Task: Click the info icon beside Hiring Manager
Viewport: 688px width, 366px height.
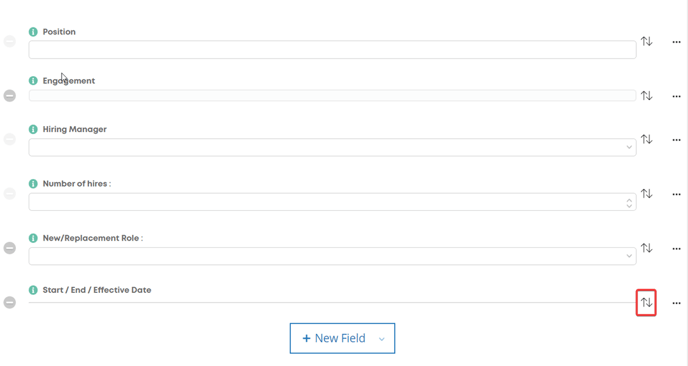Action: point(33,129)
